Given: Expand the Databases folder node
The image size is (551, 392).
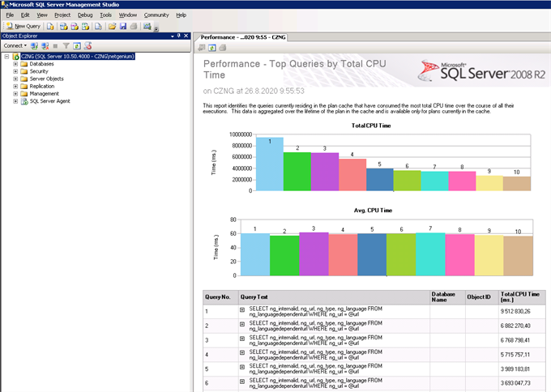Looking at the screenshot, I should [x=15, y=64].
